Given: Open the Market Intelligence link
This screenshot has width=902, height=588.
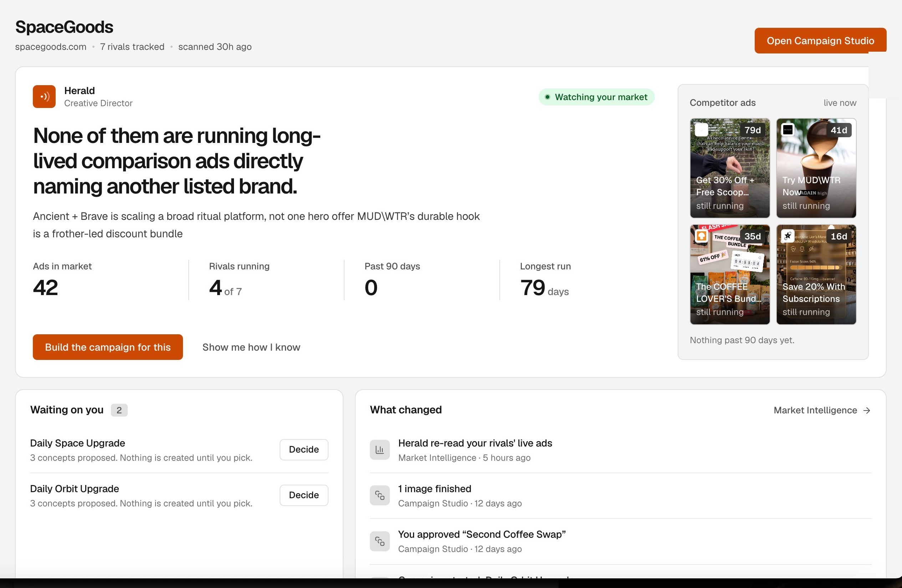Looking at the screenshot, I should tap(822, 411).
